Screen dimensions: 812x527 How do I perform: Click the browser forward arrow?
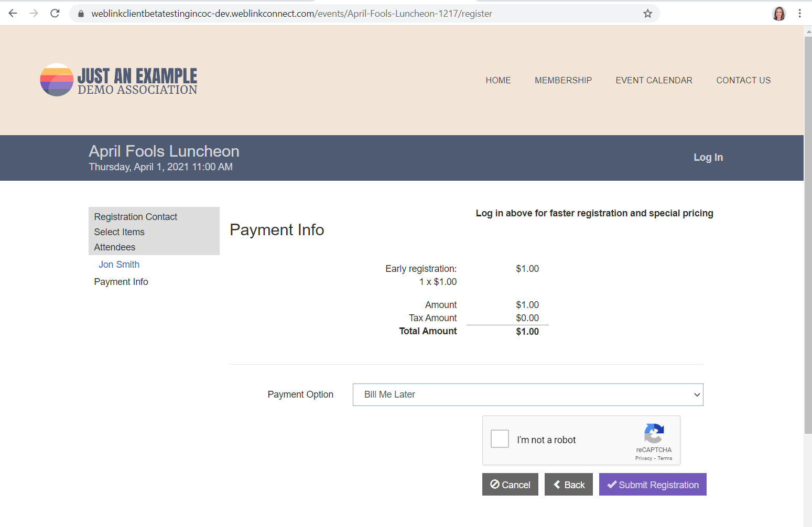coord(34,13)
